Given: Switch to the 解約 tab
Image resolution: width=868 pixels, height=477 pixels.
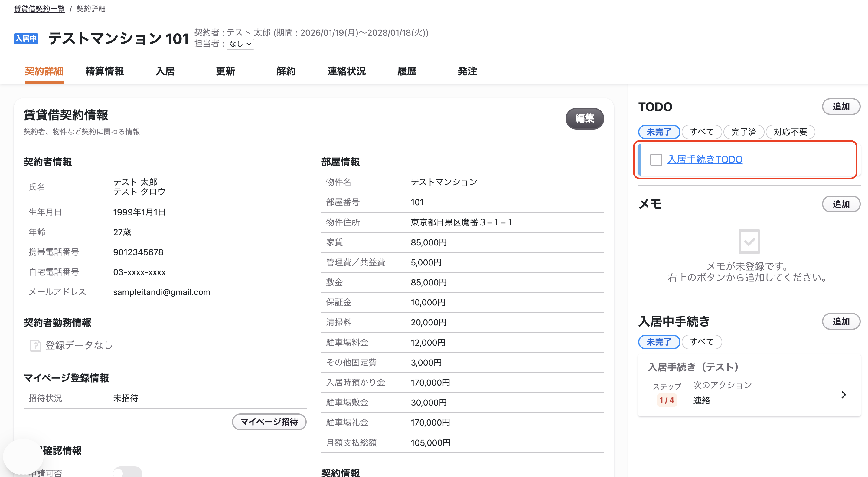Looking at the screenshot, I should pos(286,71).
